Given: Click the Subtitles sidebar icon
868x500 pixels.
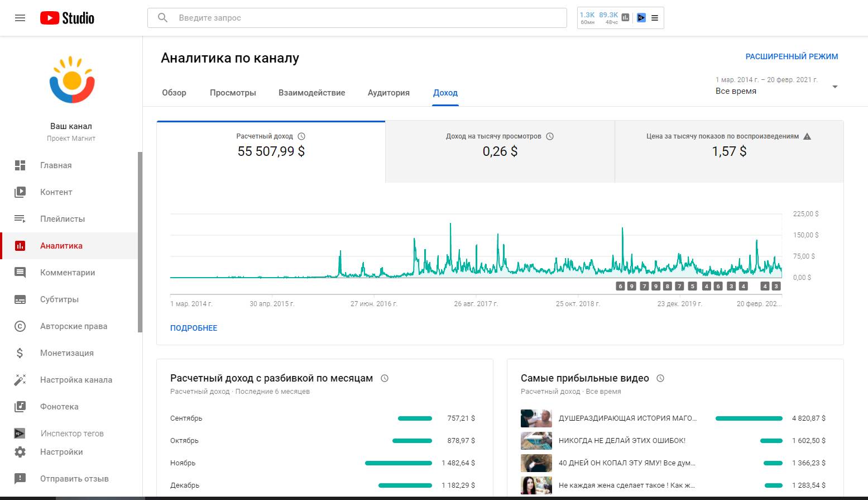Looking at the screenshot, I should coord(20,299).
